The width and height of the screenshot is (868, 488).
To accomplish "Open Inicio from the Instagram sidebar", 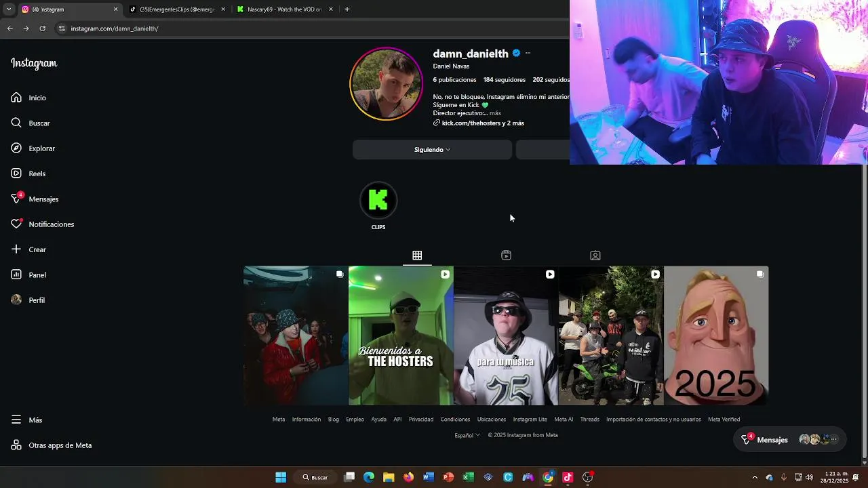I will tap(28, 98).
